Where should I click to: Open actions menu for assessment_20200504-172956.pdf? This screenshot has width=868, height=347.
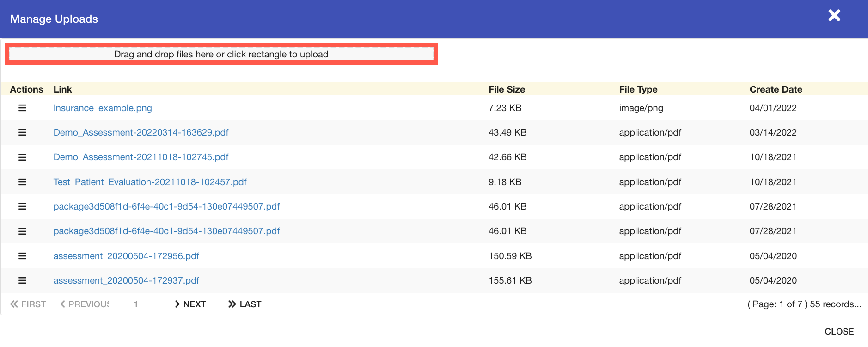(22, 256)
